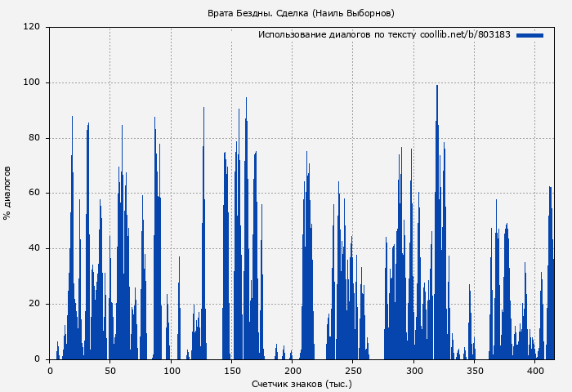Viewport: 572px width, 392px height.
Task: Click the 100 tick label on x-axis
Action: click(172, 371)
